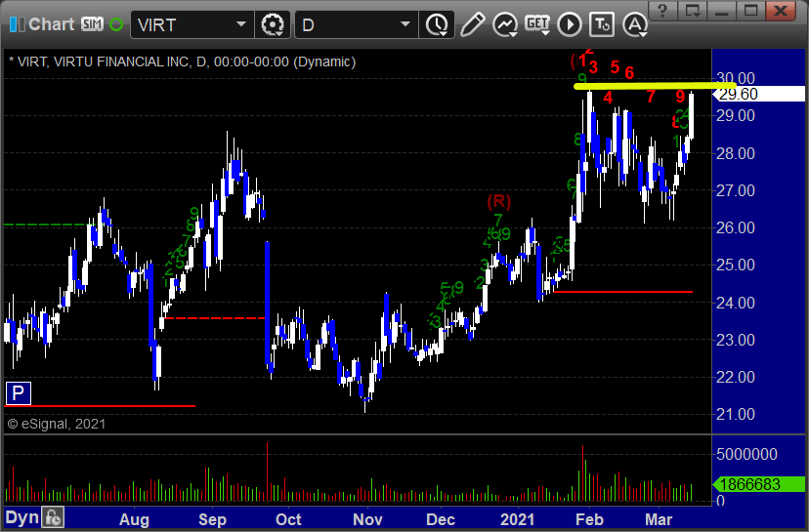Open the circled A alerts menu
The image size is (809, 532).
(635, 24)
